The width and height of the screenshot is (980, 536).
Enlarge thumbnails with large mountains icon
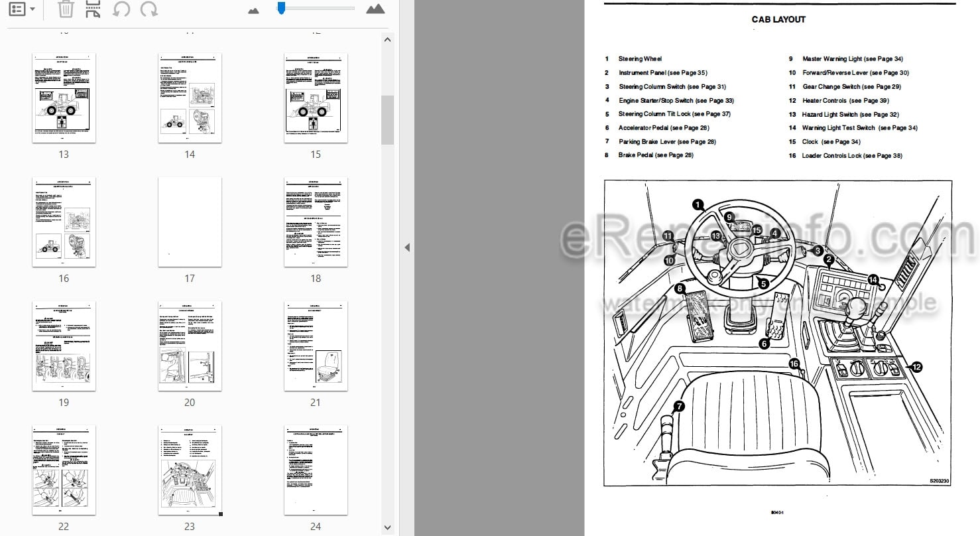point(375,9)
